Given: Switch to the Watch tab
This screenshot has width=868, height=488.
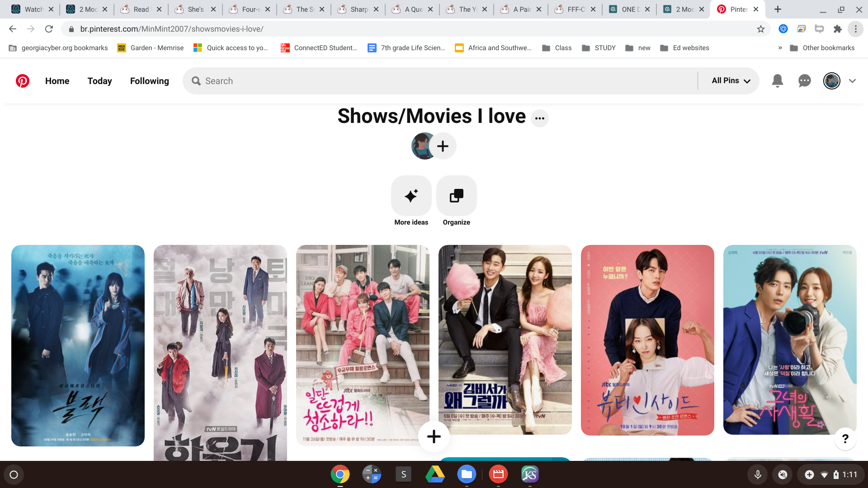Looking at the screenshot, I should coord(33,9).
